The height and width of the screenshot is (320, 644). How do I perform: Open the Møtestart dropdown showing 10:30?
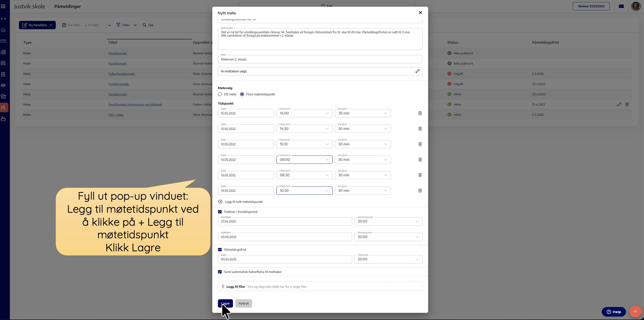(304, 191)
